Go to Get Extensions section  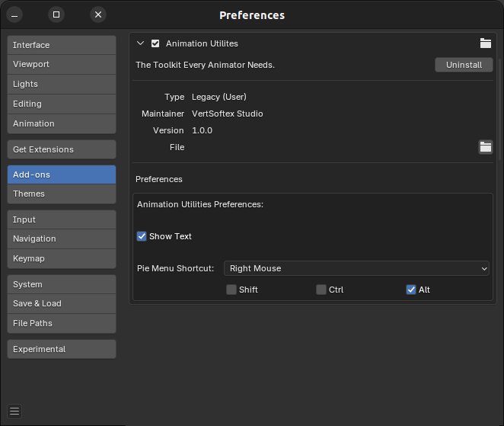(62, 149)
